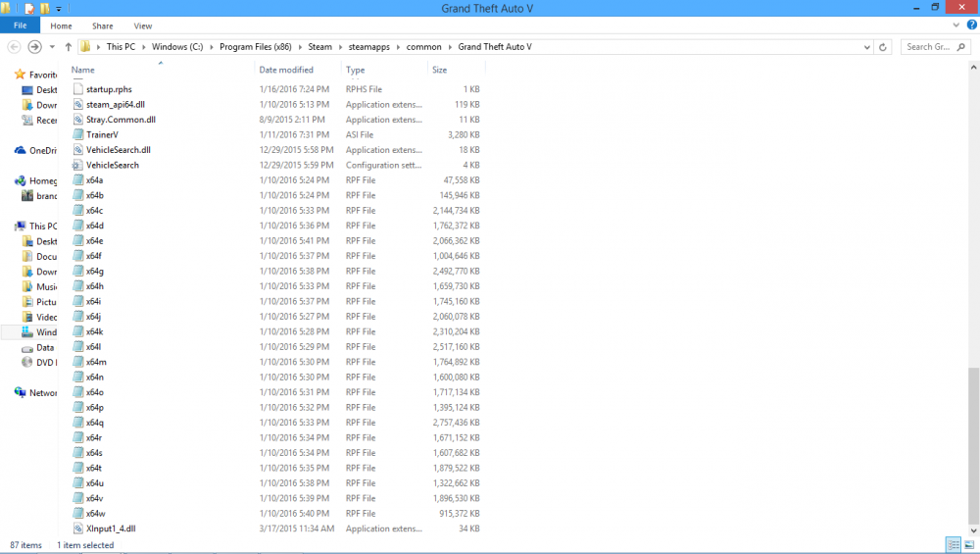Select the XInput1_4.dll file icon
980x554 pixels.
click(x=77, y=529)
